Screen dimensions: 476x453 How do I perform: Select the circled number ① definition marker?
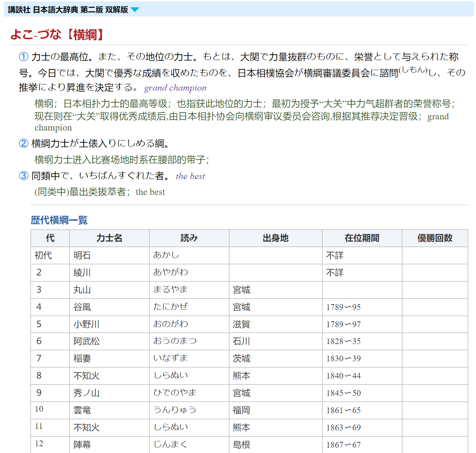24,56
